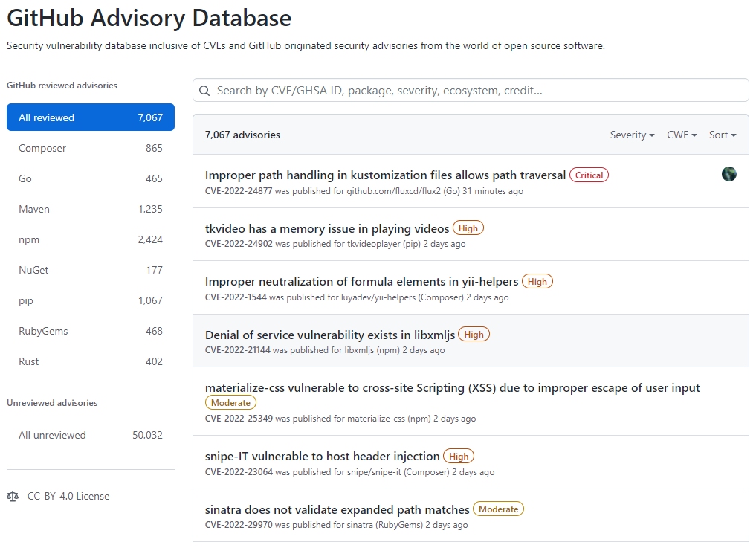Image resolution: width=756 pixels, height=548 pixels.
Task: Open the kustomization path traversal advisory
Action: (x=385, y=175)
